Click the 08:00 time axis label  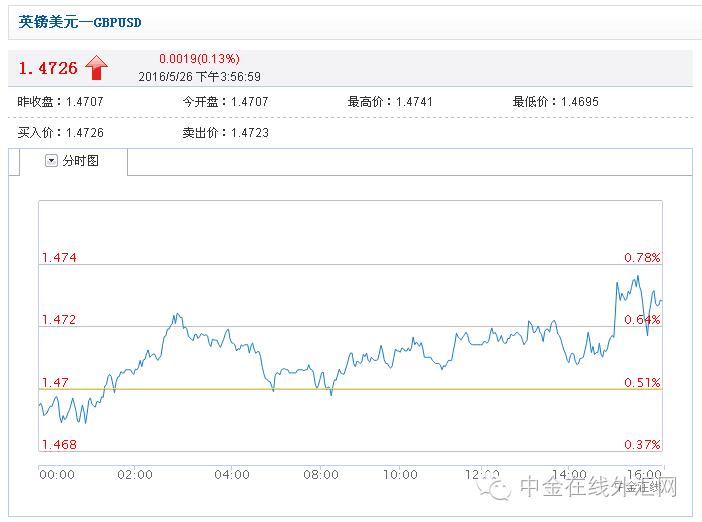coord(321,475)
